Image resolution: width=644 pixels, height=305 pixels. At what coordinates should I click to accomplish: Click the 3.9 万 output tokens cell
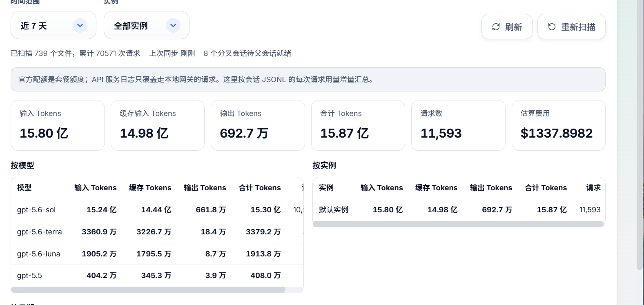(216, 276)
